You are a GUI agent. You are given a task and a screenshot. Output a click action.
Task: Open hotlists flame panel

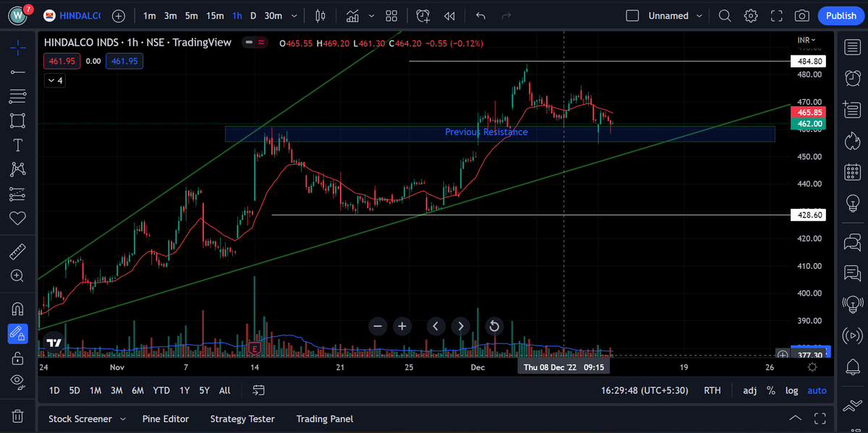tap(852, 140)
